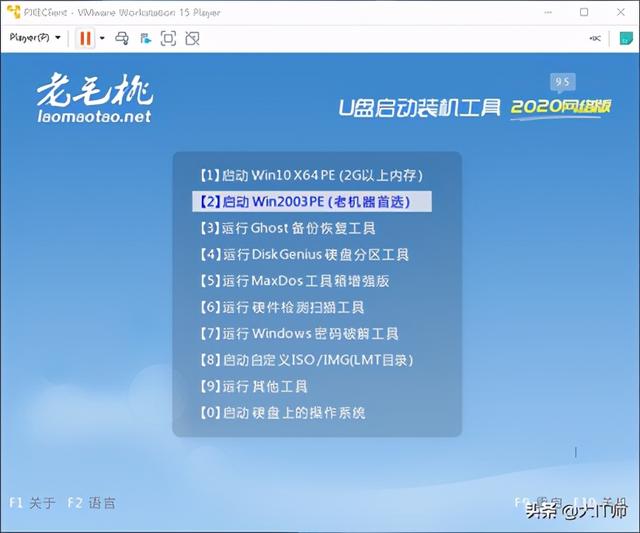Click the laomaotao.net logo text
Viewport: 640px width, 533px height.
coord(94,117)
